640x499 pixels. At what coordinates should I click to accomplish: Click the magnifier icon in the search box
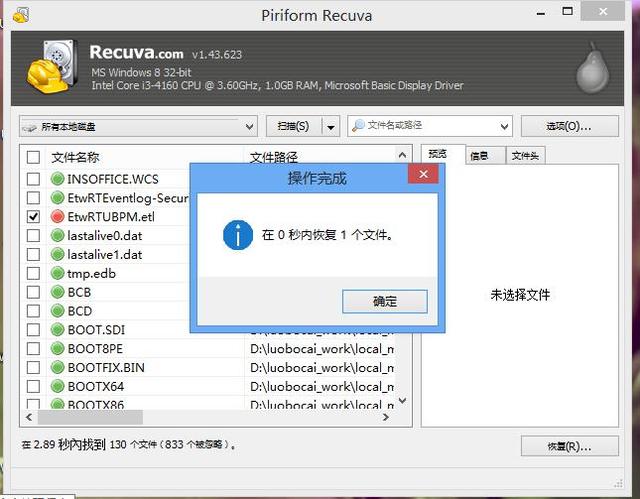[358, 126]
